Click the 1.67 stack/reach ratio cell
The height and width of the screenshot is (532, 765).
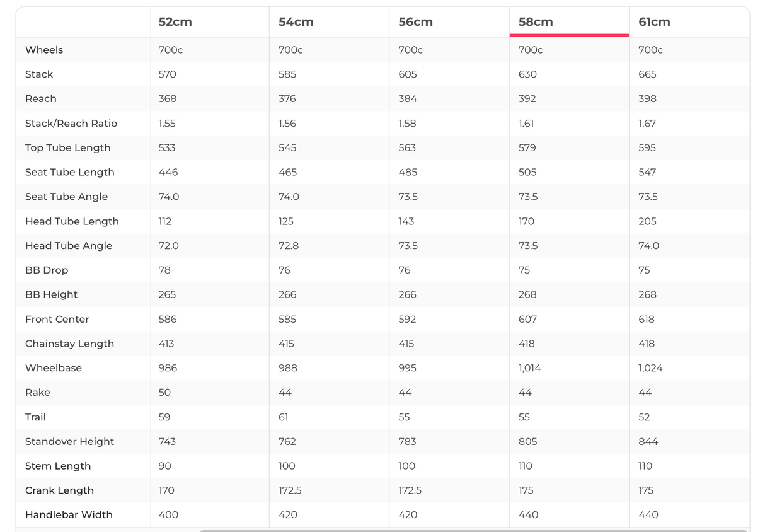(x=647, y=124)
